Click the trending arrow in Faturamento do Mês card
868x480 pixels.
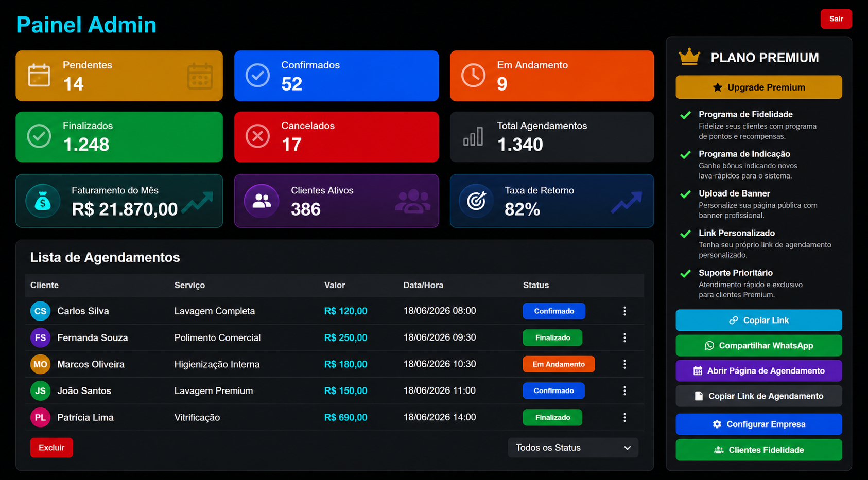pos(198,202)
